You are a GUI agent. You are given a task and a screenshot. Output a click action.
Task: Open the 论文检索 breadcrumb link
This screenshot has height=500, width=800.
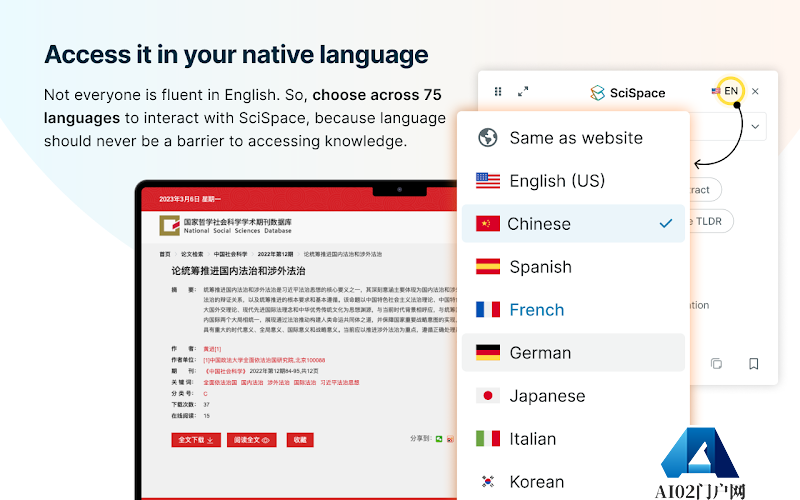click(x=192, y=254)
